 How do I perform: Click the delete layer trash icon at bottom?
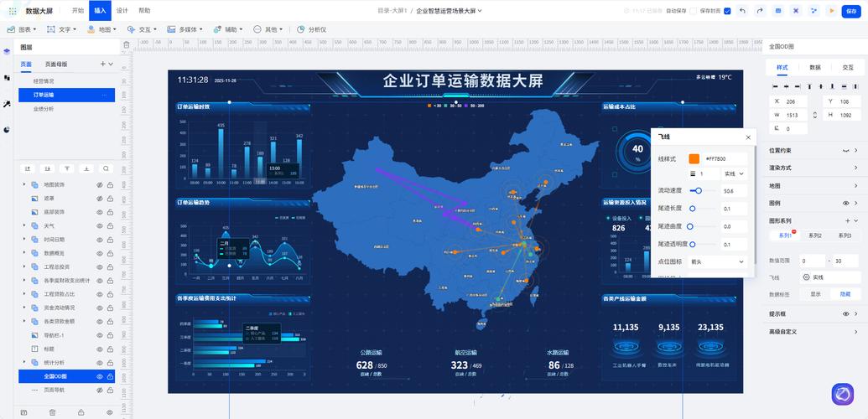[x=52, y=412]
